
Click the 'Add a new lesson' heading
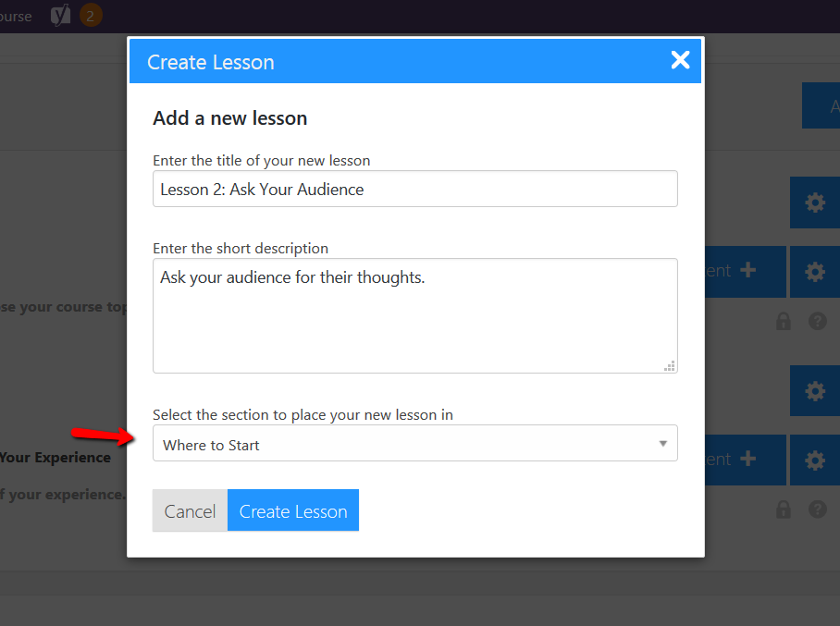(x=229, y=118)
